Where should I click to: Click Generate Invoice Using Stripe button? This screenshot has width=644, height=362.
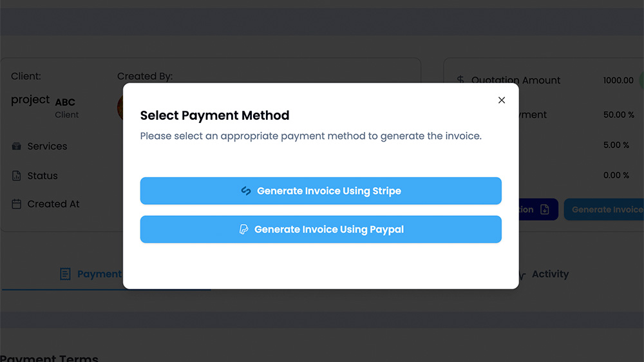coord(321,191)
